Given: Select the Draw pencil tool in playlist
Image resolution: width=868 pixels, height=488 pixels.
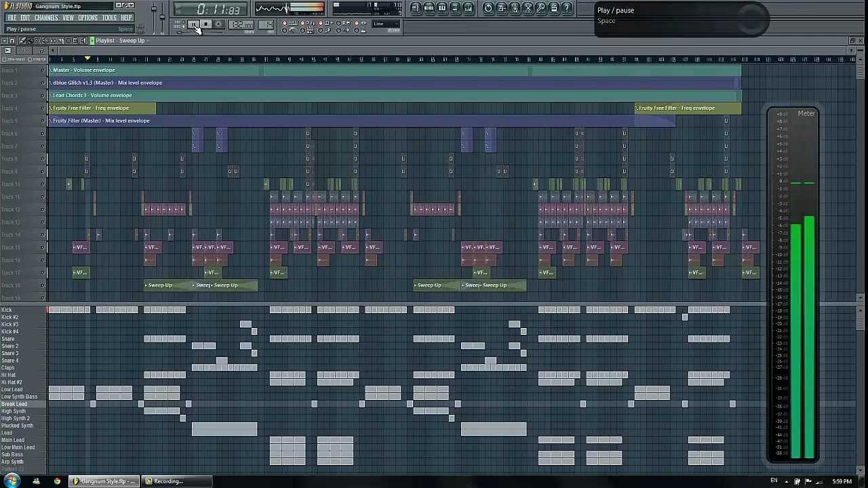Looking at the screenshot, I should point(22,41).
